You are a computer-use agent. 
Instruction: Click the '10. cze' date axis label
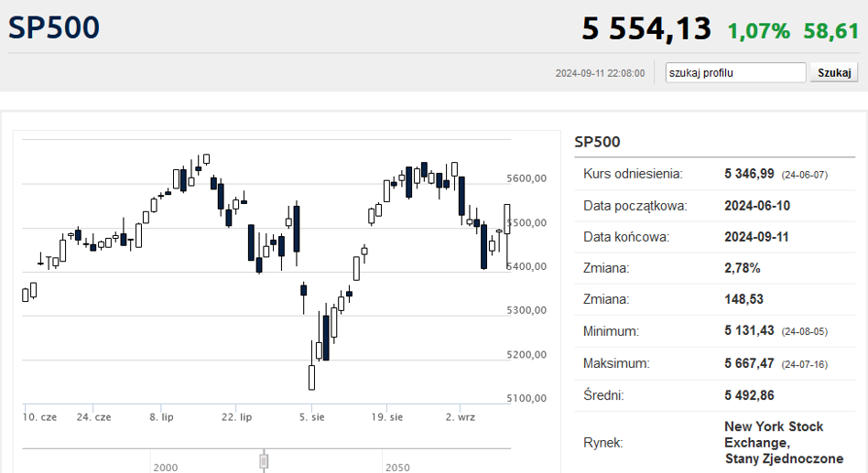point(39,417)
